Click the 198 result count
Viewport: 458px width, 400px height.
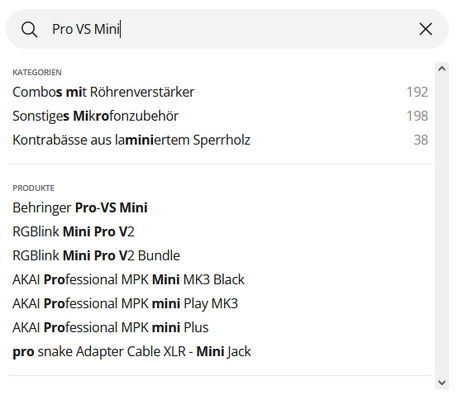(x=417, y=116)
